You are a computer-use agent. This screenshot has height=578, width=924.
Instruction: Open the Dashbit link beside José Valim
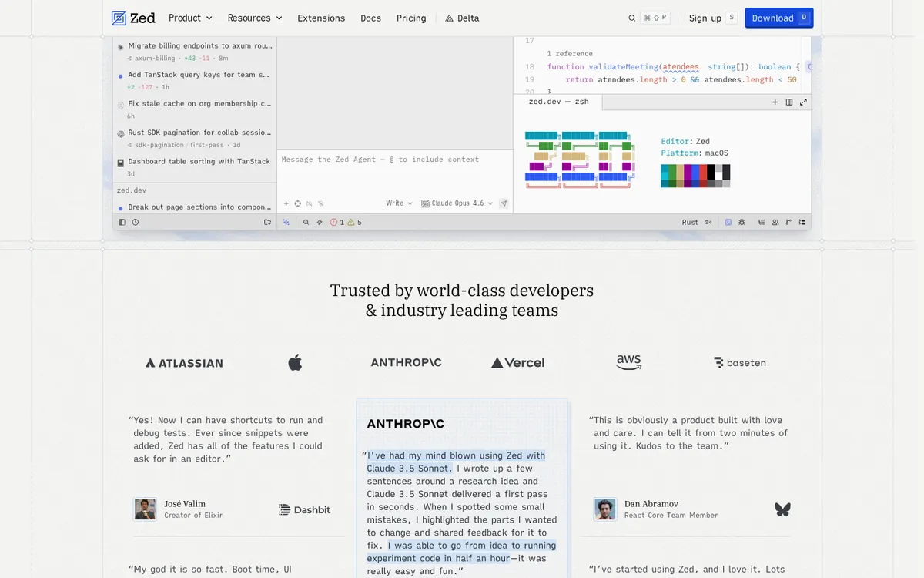click(305, 509)
